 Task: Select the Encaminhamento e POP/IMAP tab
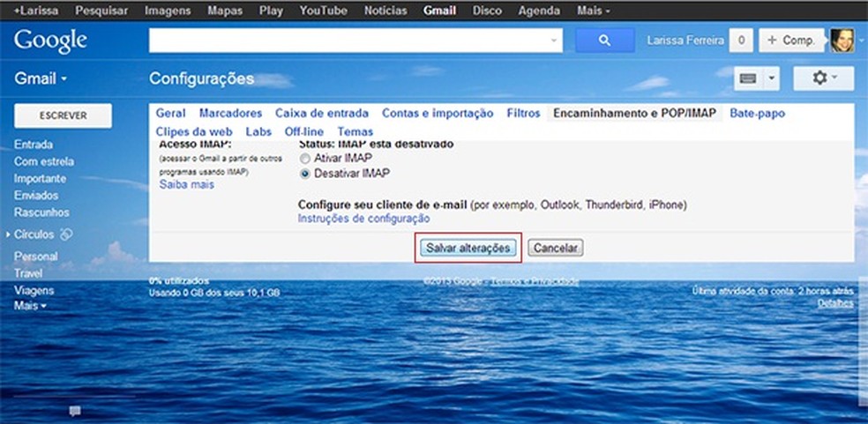click(634, 114)
